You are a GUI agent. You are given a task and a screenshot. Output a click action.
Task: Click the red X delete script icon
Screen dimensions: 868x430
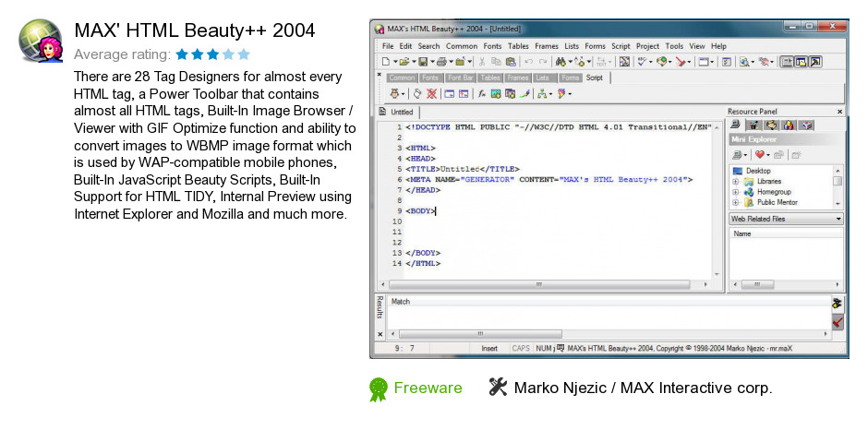click(432, 93)
